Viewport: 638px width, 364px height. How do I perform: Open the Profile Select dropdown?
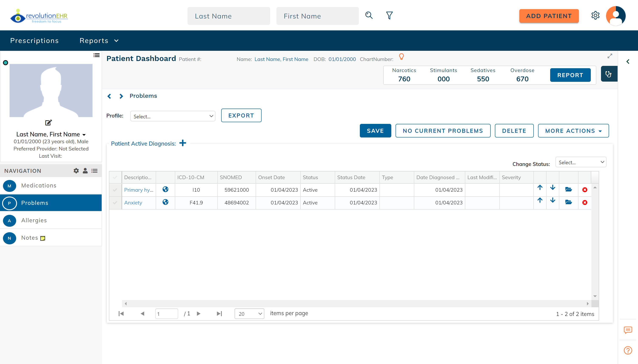coord(172,116)
